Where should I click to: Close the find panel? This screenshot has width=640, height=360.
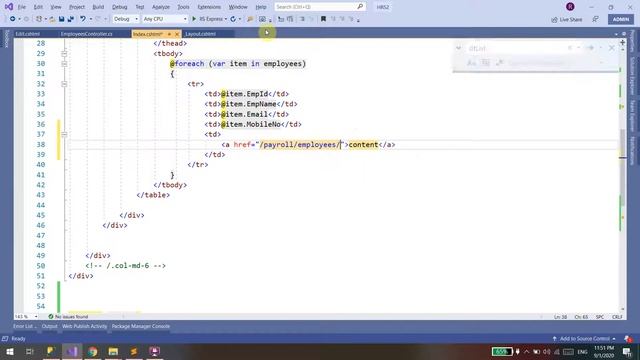(611, 48)
